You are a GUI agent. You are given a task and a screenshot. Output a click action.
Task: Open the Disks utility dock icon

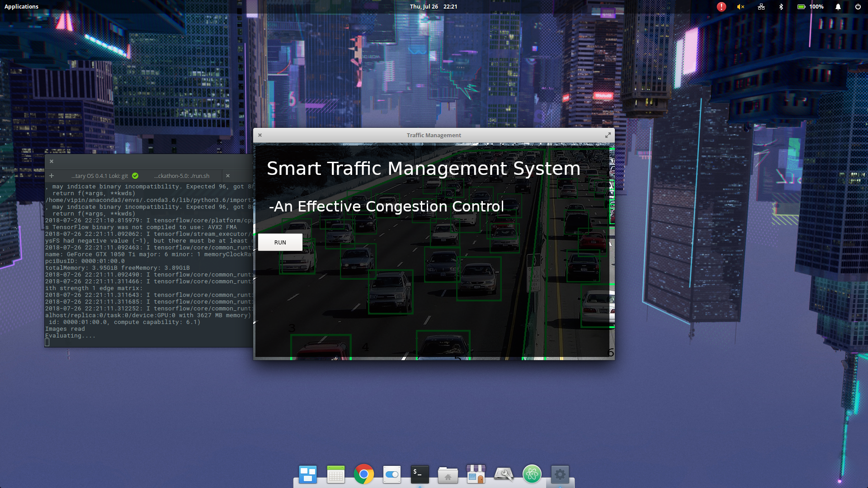click(504, 474)
